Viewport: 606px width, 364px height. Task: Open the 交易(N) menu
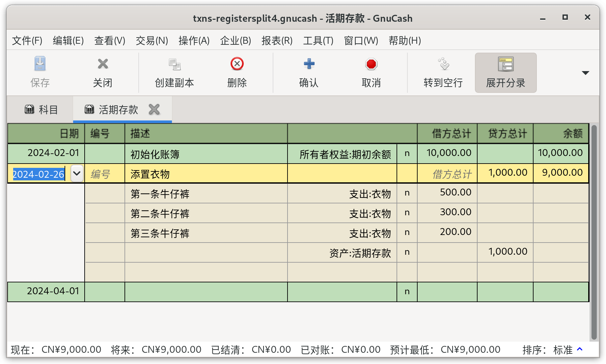coord(152,40)
